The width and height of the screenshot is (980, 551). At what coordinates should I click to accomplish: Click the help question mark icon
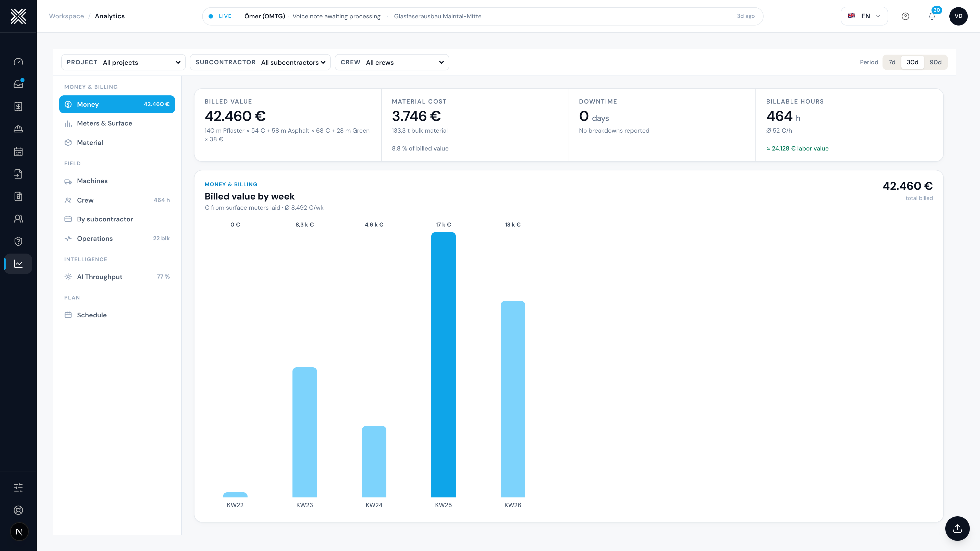click(x=905, y=16)
